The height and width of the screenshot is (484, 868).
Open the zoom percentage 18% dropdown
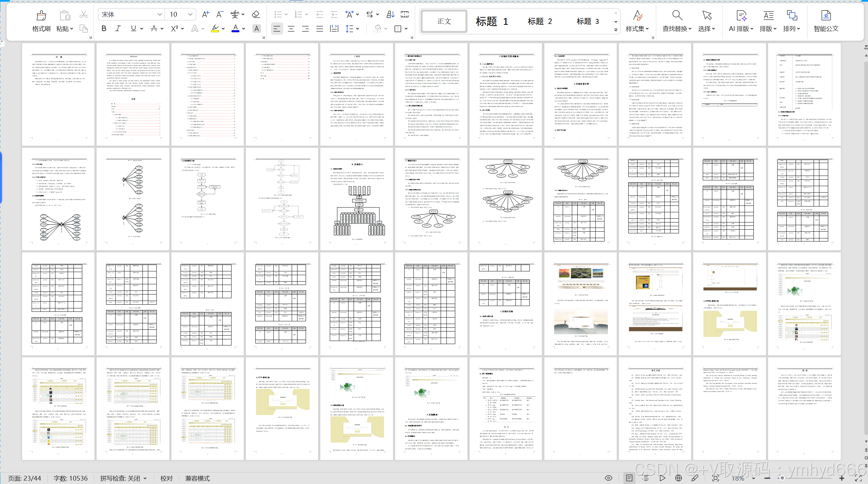tap(753, 478)
